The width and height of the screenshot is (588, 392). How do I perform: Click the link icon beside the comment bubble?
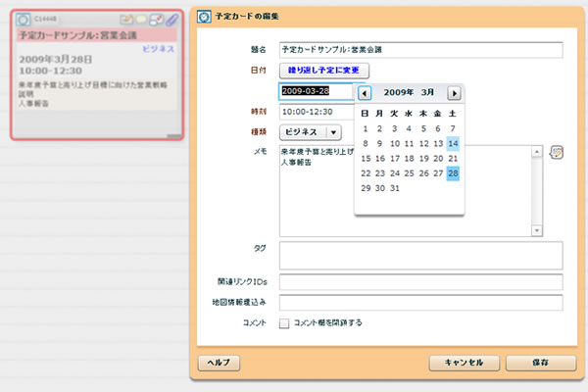click(x=156, y=19)
